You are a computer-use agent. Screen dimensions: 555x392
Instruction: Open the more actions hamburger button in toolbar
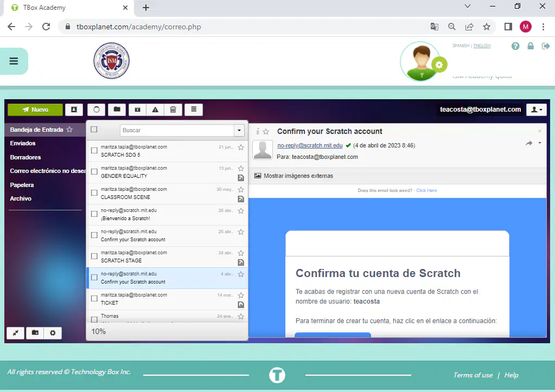coord(194,110)
